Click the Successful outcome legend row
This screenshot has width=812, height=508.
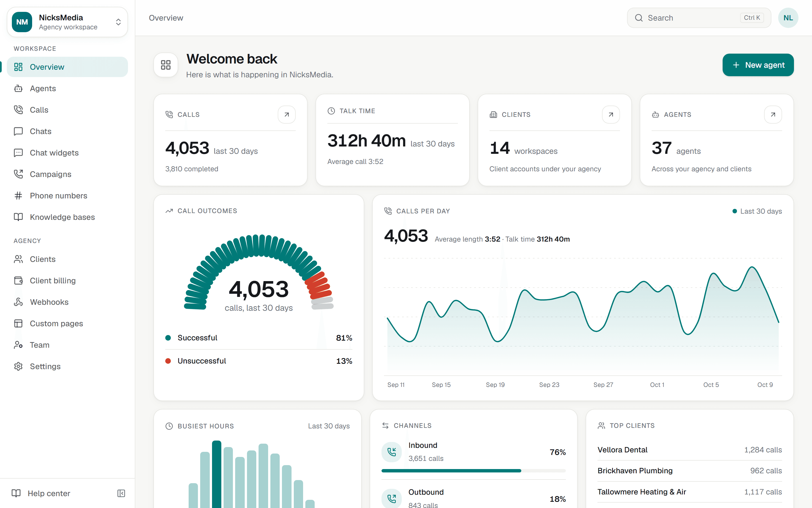[x=259, y=338]
